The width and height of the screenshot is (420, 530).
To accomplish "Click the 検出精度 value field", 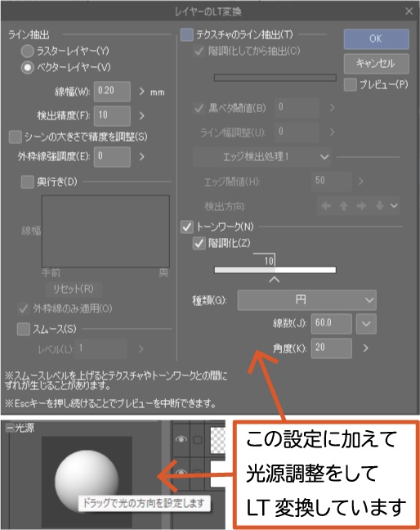I will pyautogui.click(x=112, y=115).
